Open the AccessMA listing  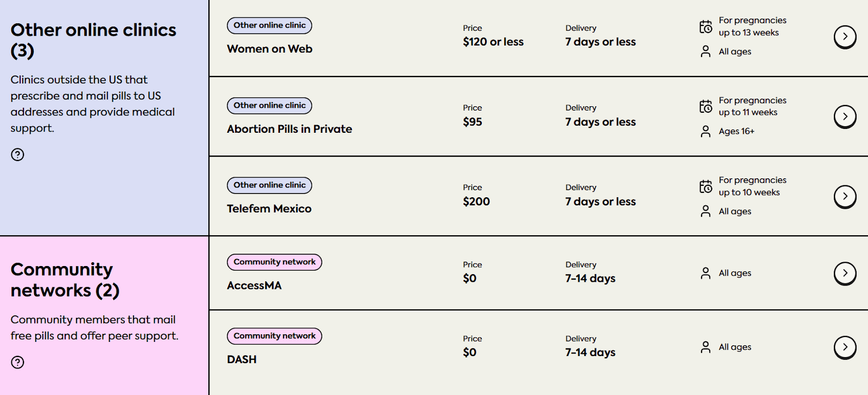[x=254, y=286]
